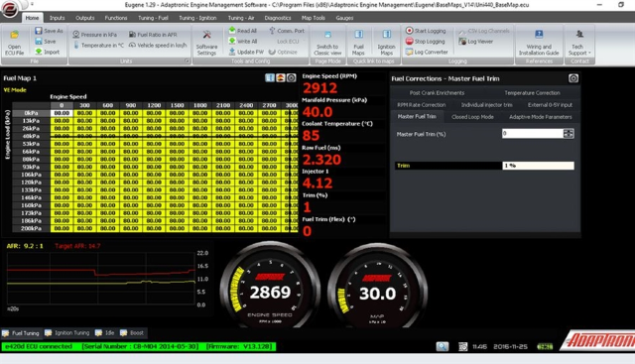Click Save As in the File group

(49, 31)
